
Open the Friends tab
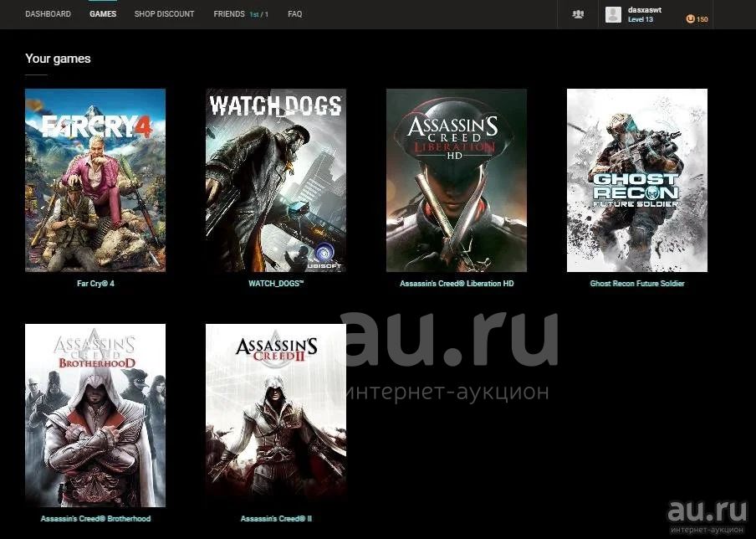coord(229,14)
